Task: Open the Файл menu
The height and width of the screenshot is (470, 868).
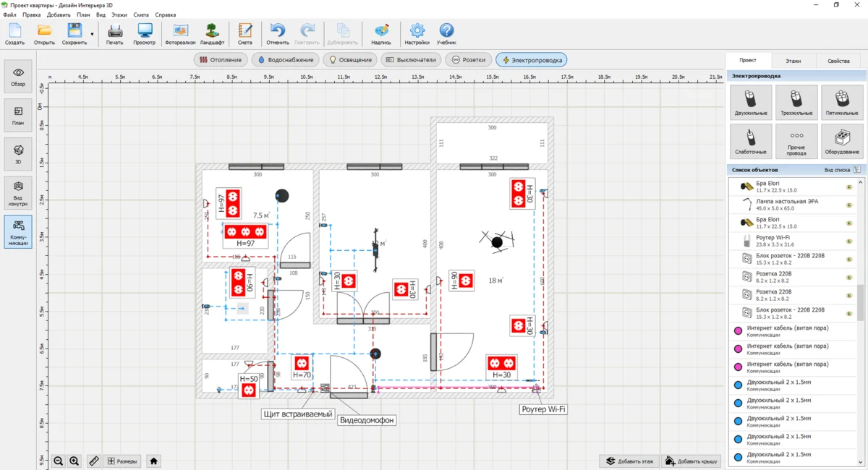Action: [9, 14]
